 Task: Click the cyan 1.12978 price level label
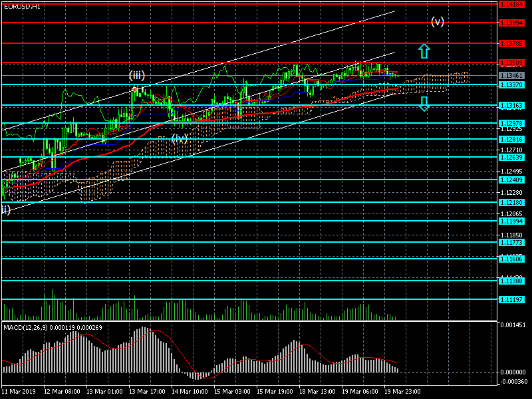pos(511,124)
